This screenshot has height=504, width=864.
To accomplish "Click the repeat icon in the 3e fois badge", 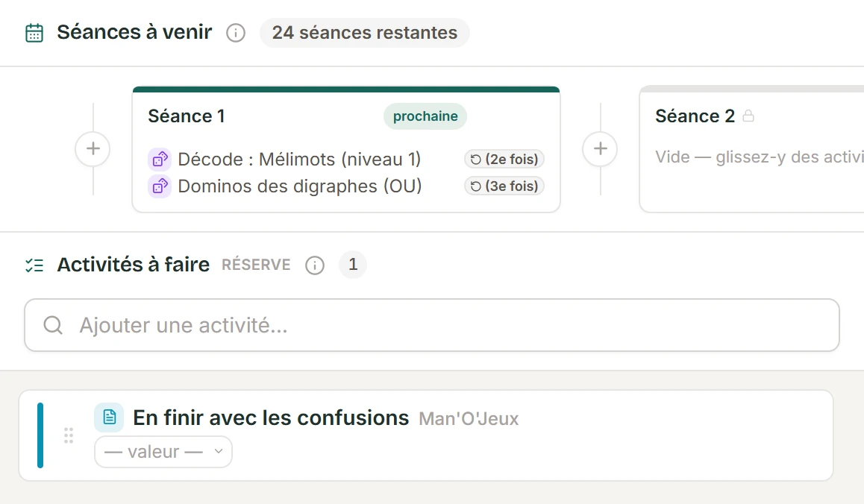I will (x=475, y=186).
